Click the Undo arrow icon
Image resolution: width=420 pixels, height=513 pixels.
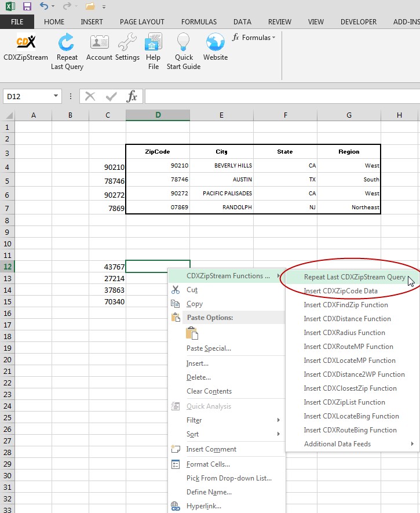pyautogui.click(x=44, y=6)
